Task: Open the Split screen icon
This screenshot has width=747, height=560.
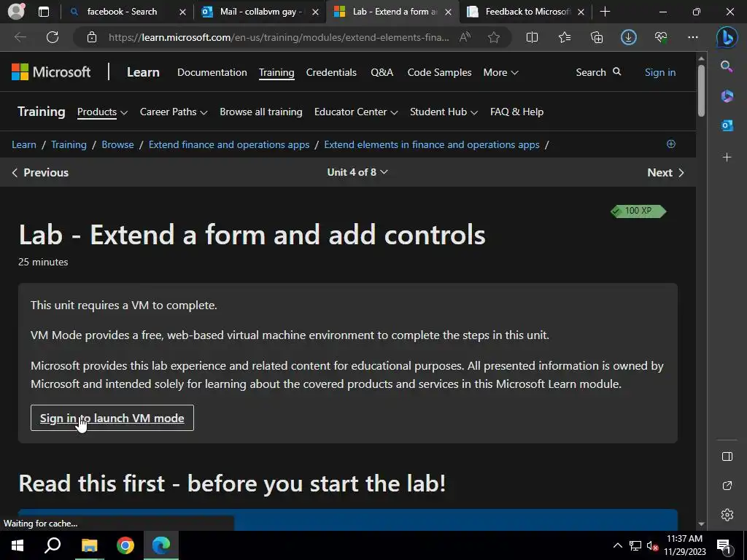Action: point(532,37)
